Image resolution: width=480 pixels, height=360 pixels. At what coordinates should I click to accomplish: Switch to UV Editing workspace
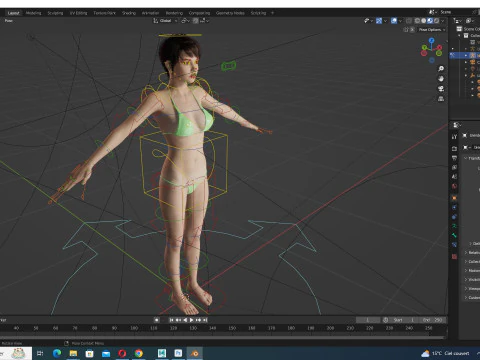[x=78, y=13]
